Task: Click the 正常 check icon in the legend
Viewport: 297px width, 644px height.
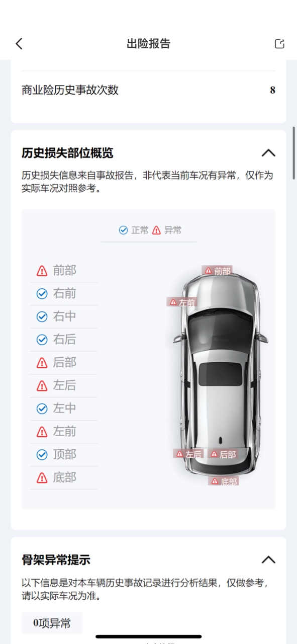Action: point(123,230)
